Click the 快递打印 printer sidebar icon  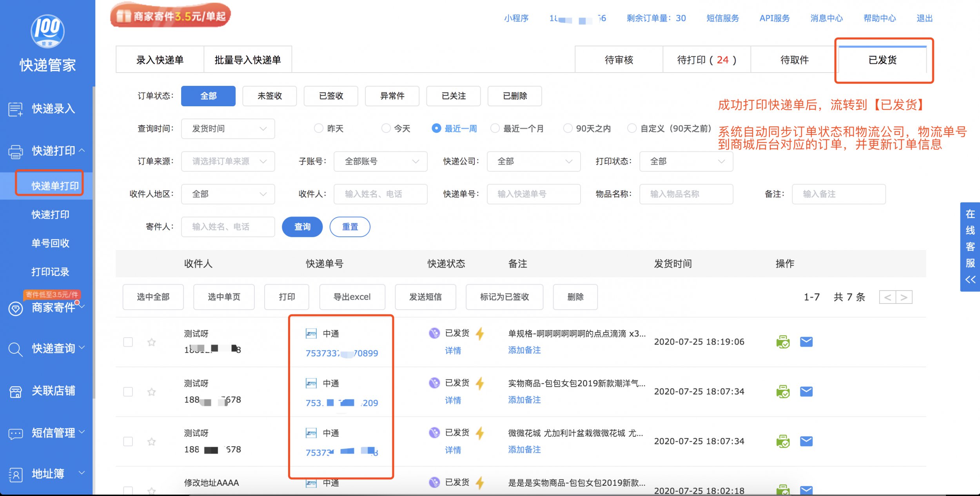tap(16, 151)
